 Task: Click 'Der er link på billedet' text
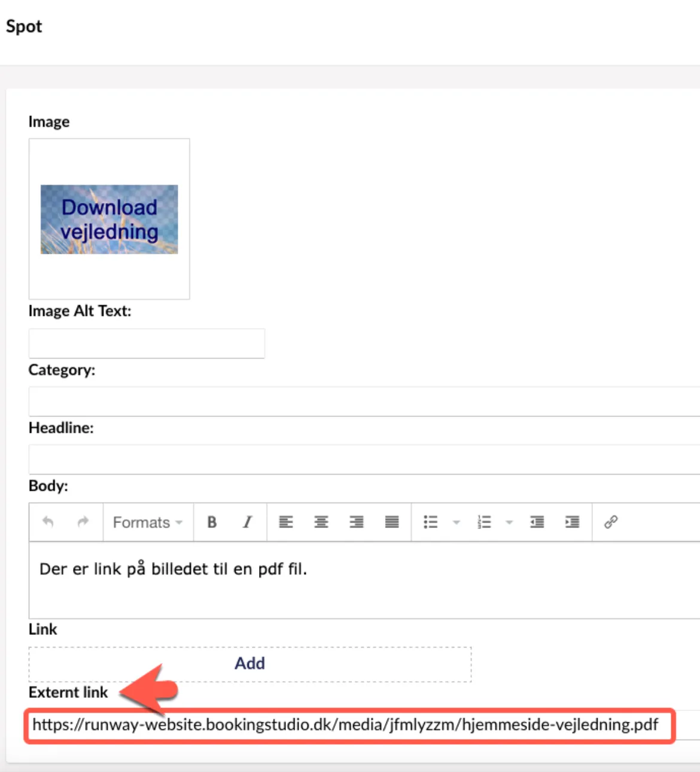(123, 569)
